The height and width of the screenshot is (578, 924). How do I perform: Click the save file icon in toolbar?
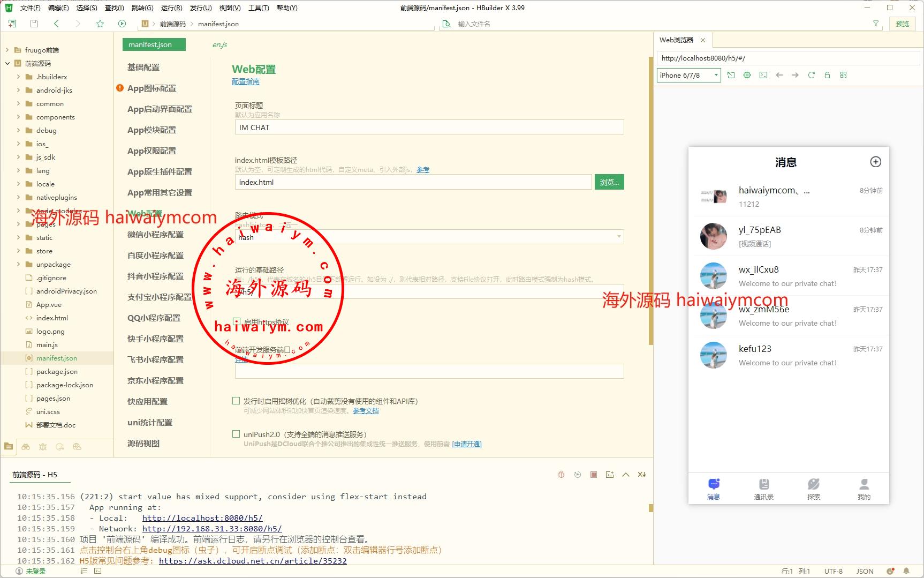click(x=34, y=24)
